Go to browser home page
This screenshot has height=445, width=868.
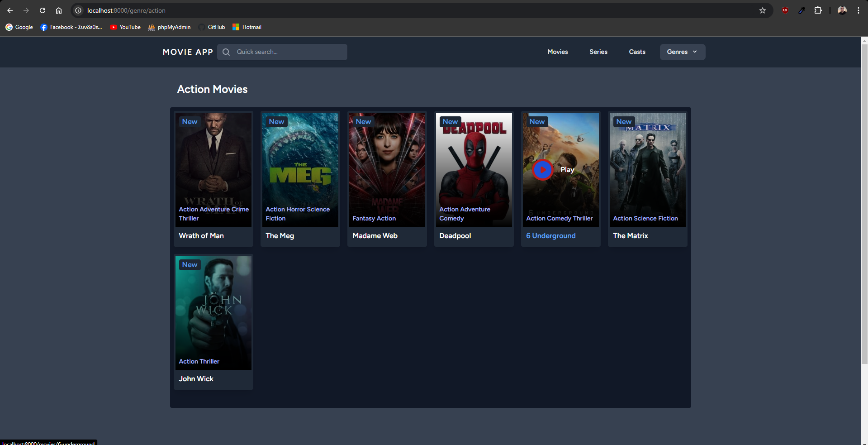tap(59, 10)
